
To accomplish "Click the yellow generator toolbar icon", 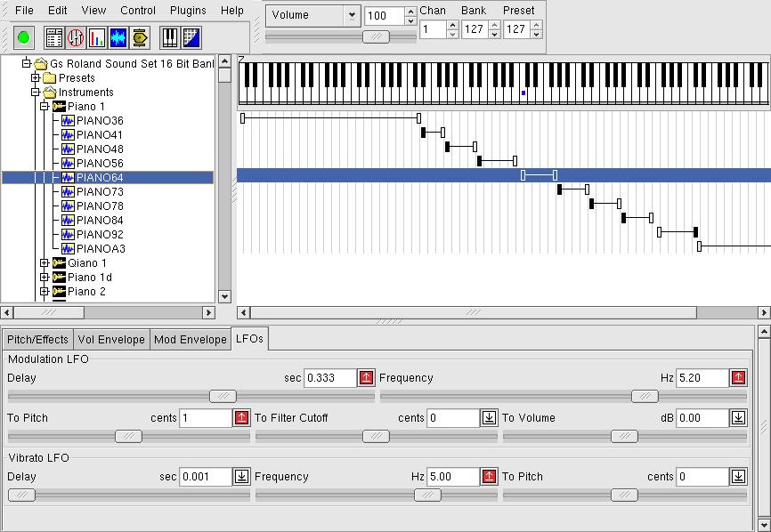I will [x=140, y=37].
